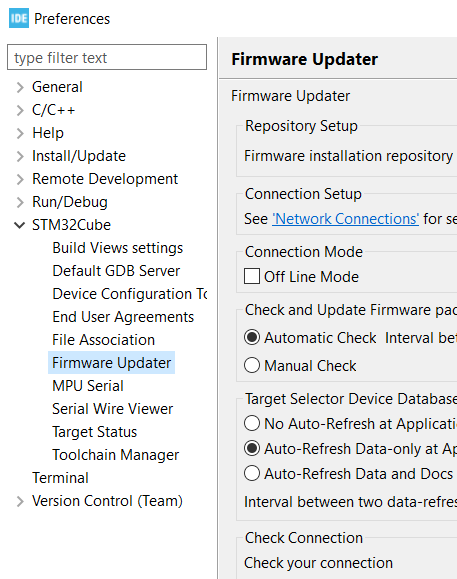Click the IDE application icon

(x=18, y=18)
